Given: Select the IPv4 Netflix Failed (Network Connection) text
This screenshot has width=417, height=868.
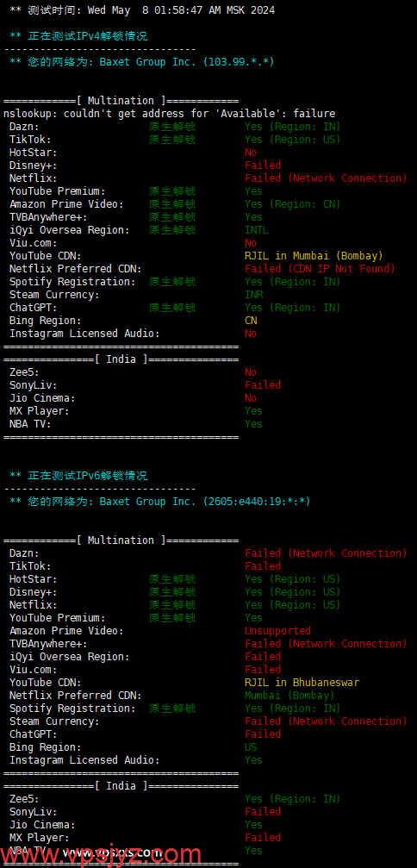Looking at the screenshot, I should pyautogui.click(x=326, y=178).
